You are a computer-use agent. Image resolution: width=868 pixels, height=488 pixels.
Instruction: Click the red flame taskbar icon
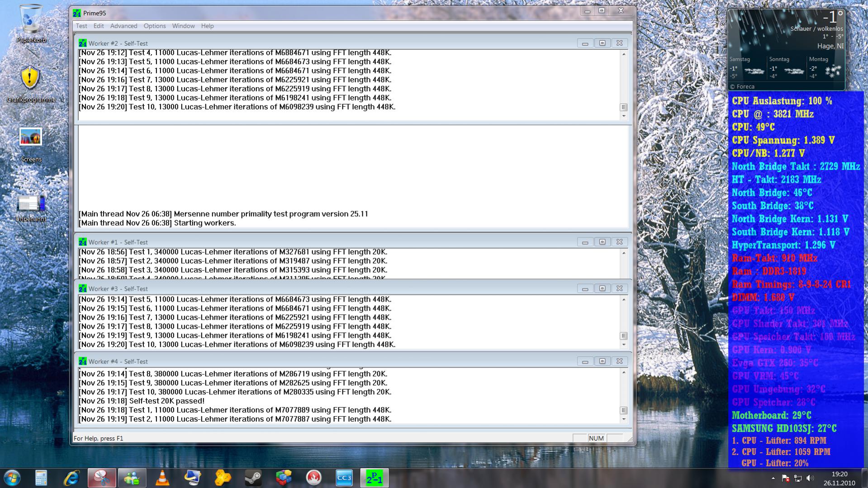(x=314, y=478)
